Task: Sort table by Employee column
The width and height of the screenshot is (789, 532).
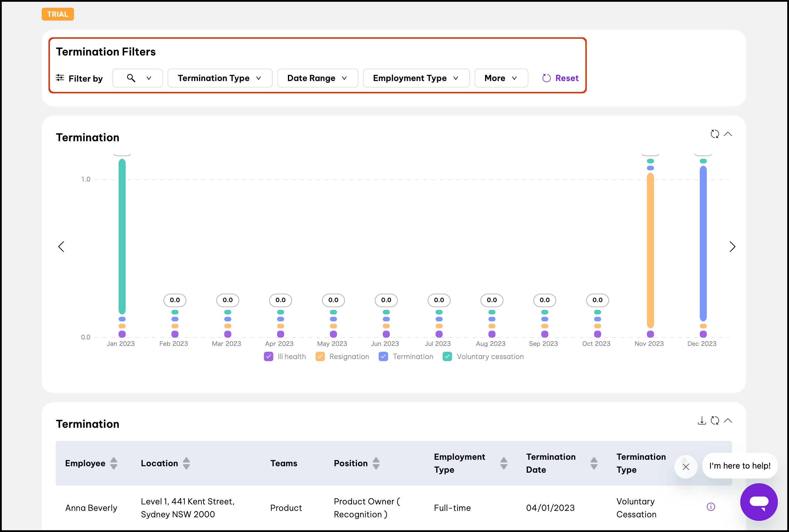Action: 114,464
